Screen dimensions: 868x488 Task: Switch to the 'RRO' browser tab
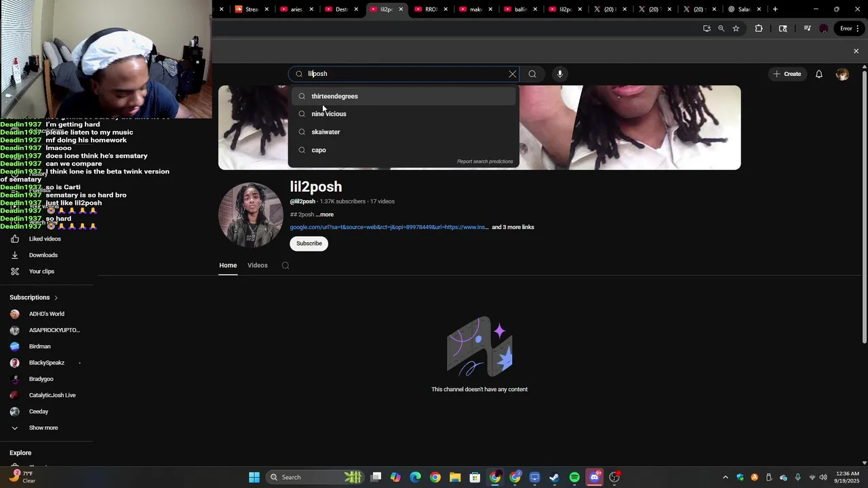click(x=431, y=9)
